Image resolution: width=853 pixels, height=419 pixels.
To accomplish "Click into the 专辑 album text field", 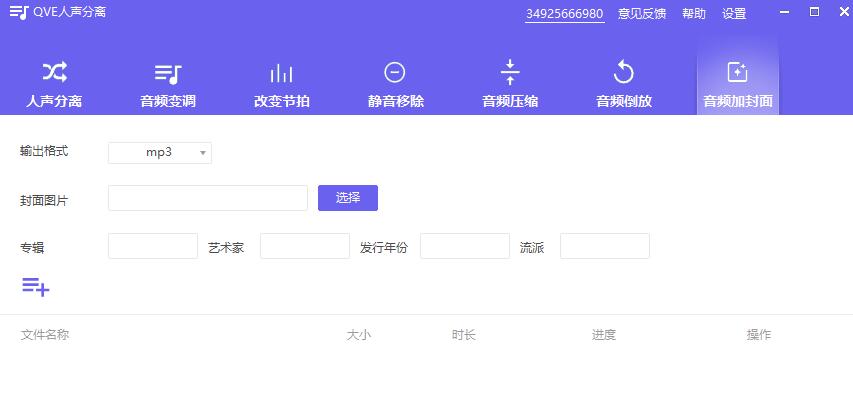I will pyautogui.click(x=152, y=246).
